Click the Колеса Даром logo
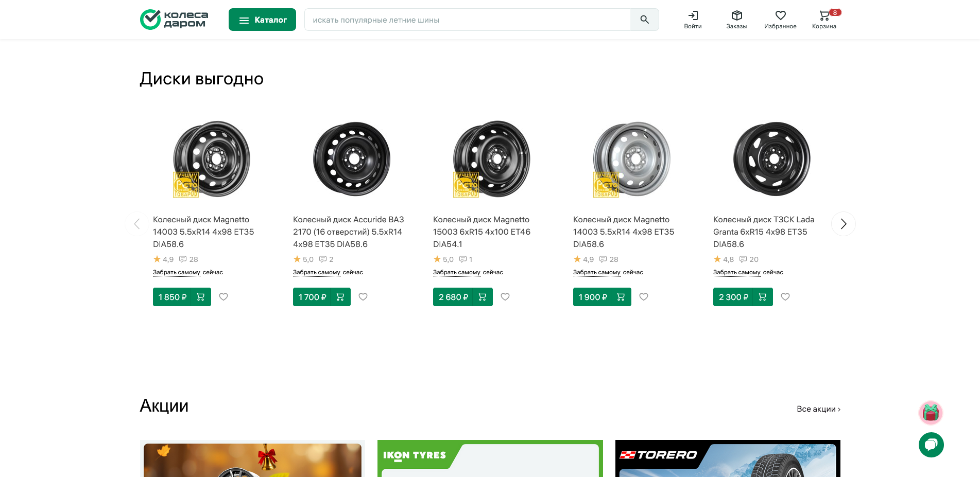The height and width of the screenshot is (477, 980). click(174, 20)
